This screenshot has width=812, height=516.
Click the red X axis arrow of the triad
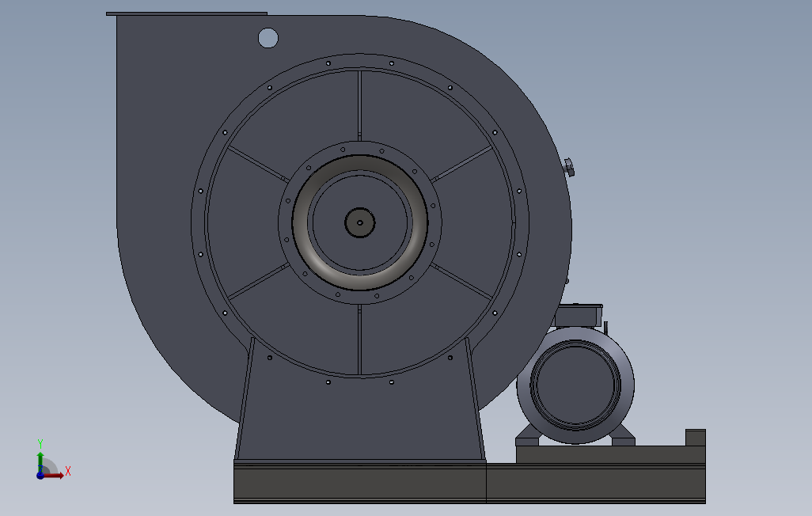click(54, 476)
